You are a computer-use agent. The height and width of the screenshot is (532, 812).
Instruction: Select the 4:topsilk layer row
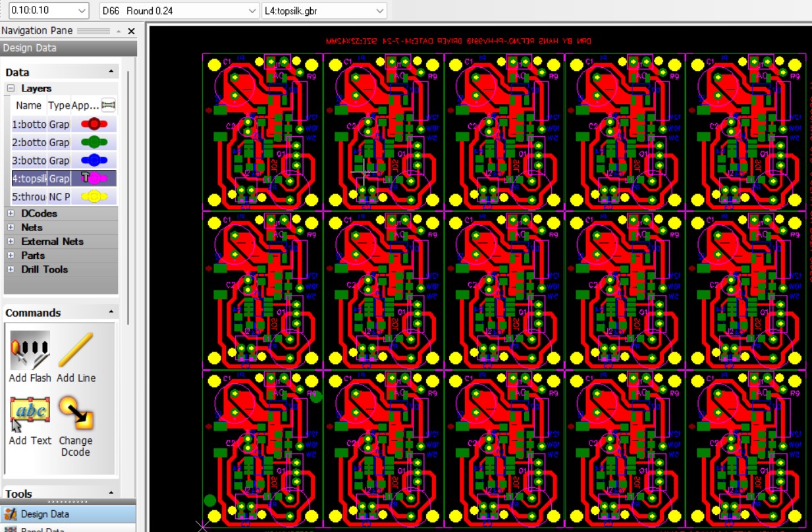point(30,178)
